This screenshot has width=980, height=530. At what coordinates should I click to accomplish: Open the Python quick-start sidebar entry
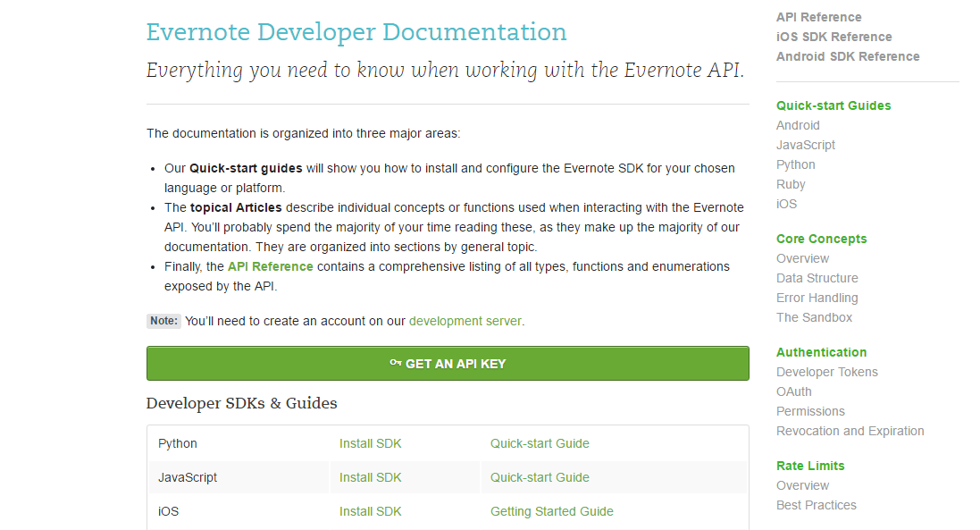pyautogui.click(x=795, y=164)
